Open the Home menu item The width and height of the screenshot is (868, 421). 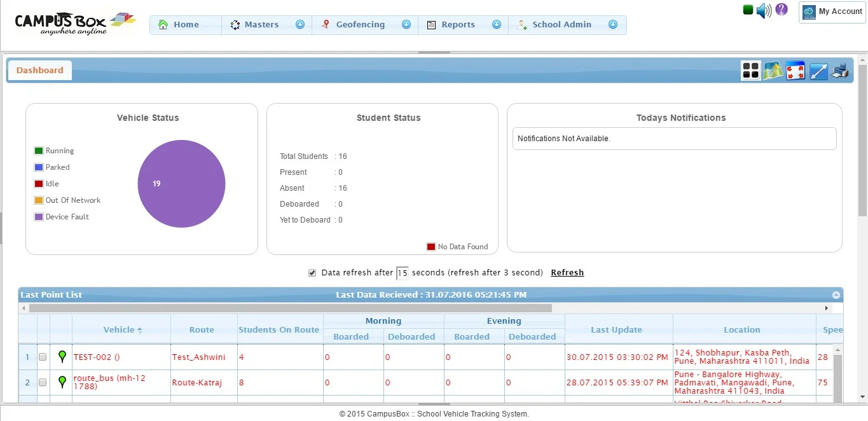pyautogui.click(x=186, y=25)
